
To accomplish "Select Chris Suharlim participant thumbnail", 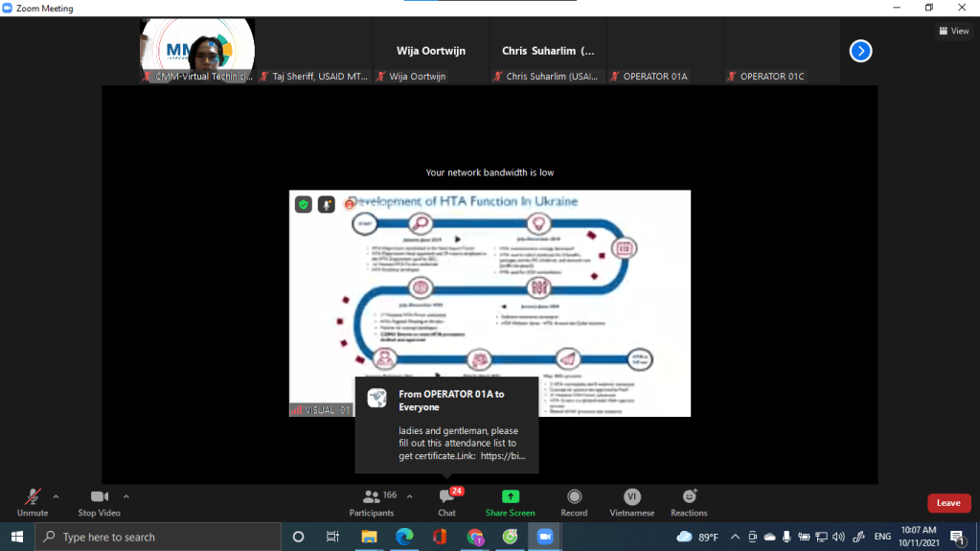I will click(x=548, y=52).
